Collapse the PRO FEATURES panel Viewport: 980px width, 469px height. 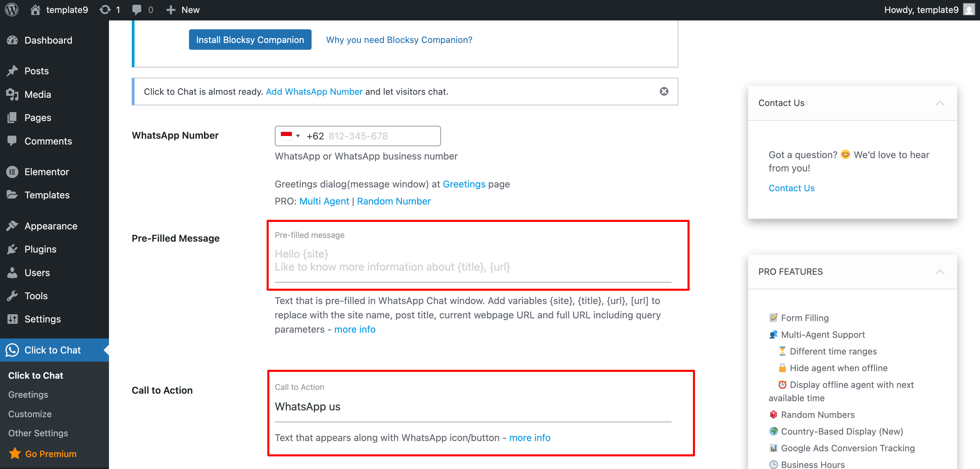(x=940, y=272)
